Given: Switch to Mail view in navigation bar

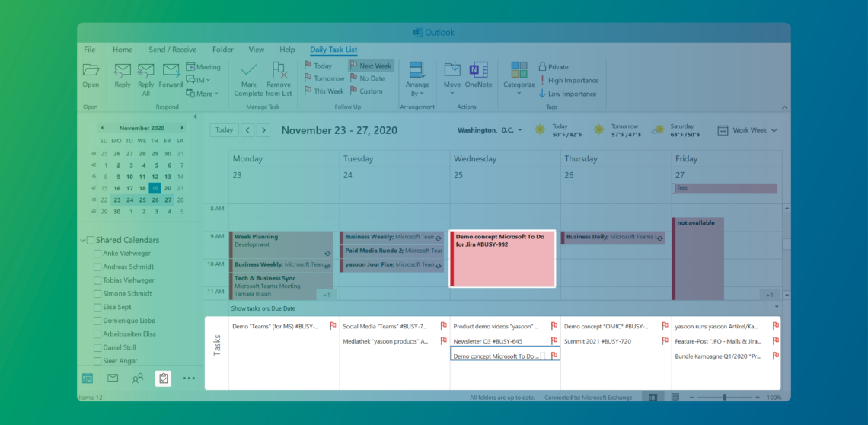Looking at the screenshot, I should tap(113, 379).
